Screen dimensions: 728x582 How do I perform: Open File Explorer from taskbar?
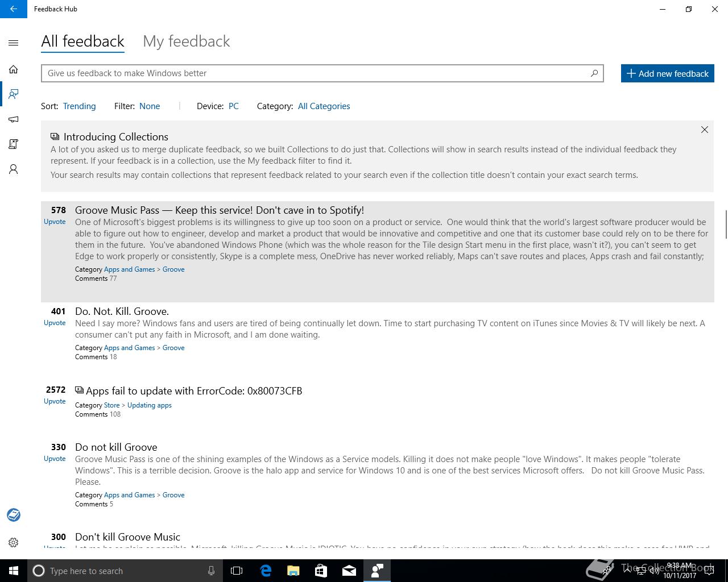point(293,571)
